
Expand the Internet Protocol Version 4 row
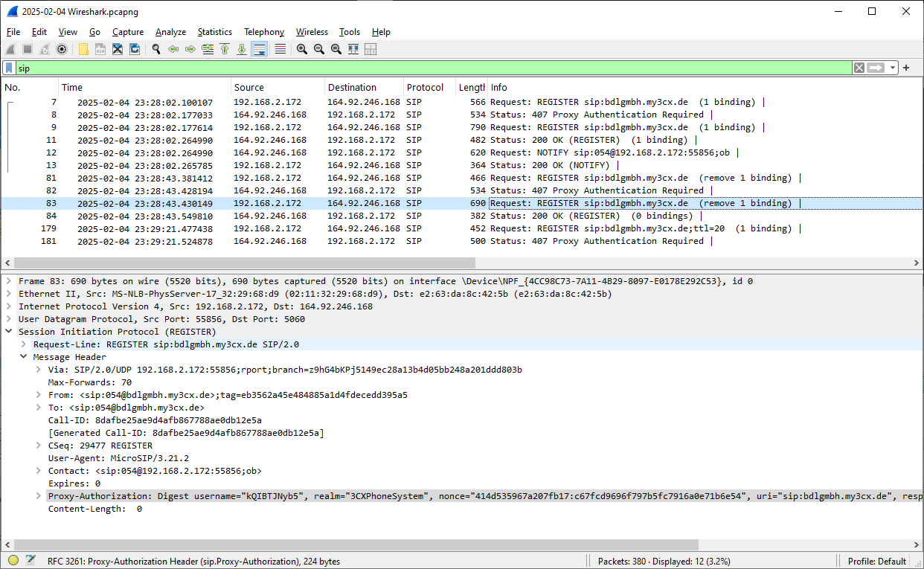click(x=9, y=306)
